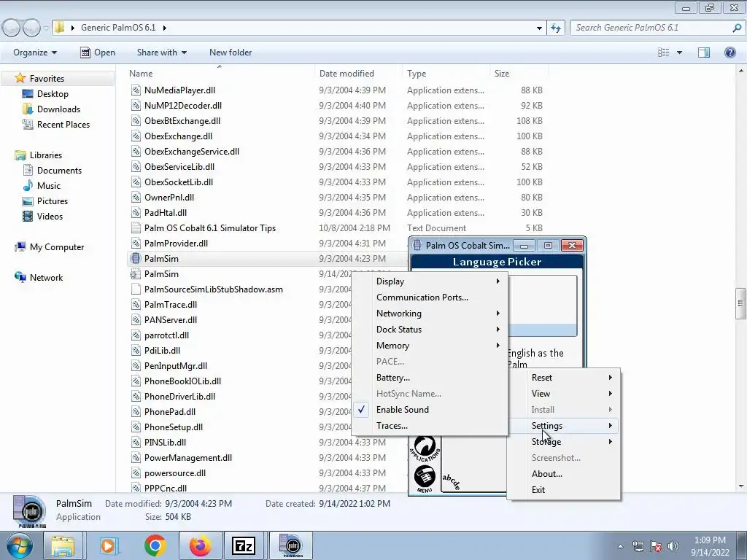Open Firefox from the taskbar
The height and width of the screenshot is (560, 747).
pyautogui.click(x=200, y=545)
